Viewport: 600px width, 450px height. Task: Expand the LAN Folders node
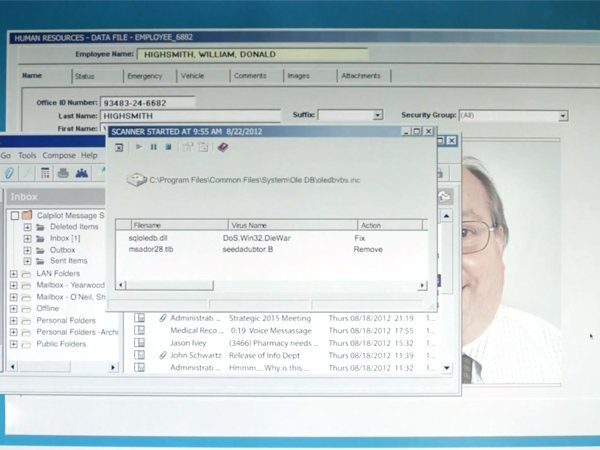pos(13,274)
